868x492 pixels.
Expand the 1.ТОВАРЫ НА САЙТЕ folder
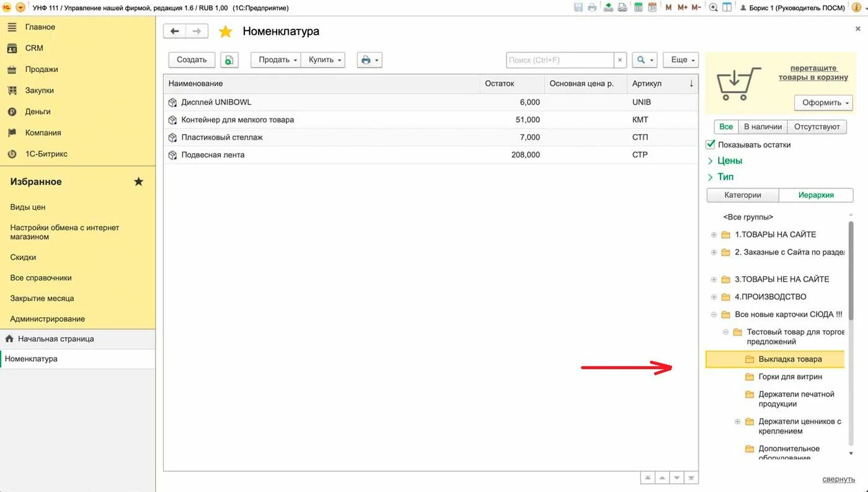(714, 235)
